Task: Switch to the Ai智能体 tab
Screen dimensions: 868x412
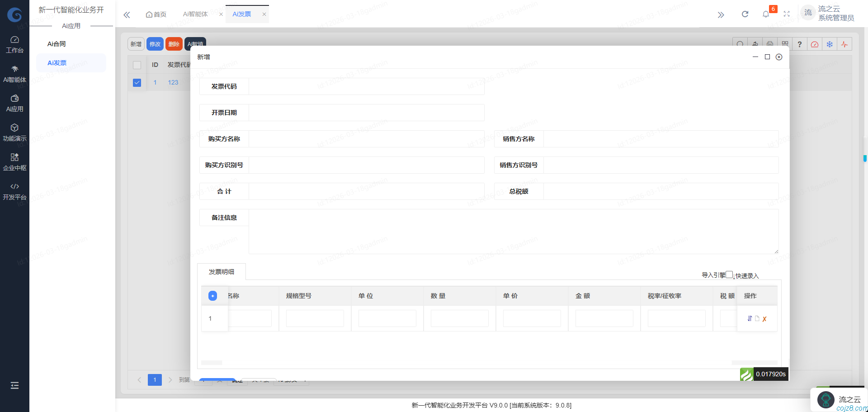Action: [195, 14]
